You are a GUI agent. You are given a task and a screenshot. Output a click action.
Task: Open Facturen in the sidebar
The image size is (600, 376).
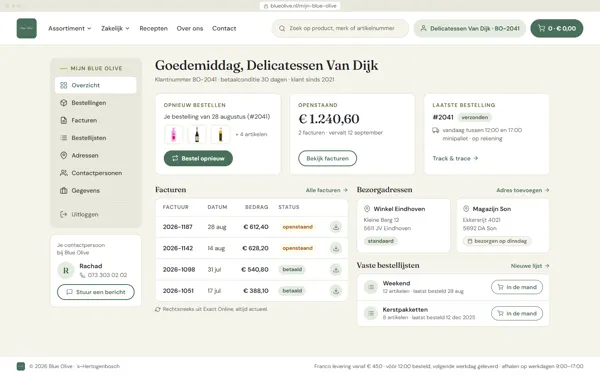(95, 120)
